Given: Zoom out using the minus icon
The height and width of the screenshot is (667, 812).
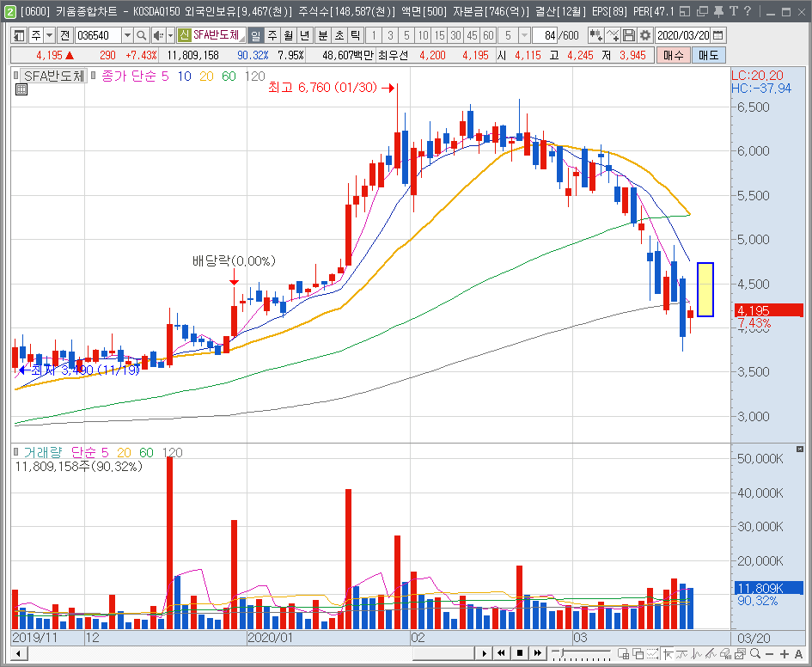Looking at the screenshot, I should 770,654.
